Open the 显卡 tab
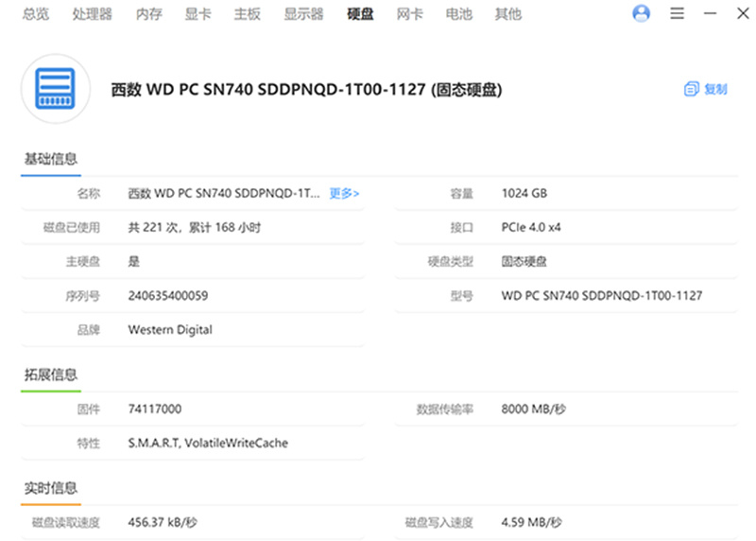756x541 pixels. click(x=198, y=14)
